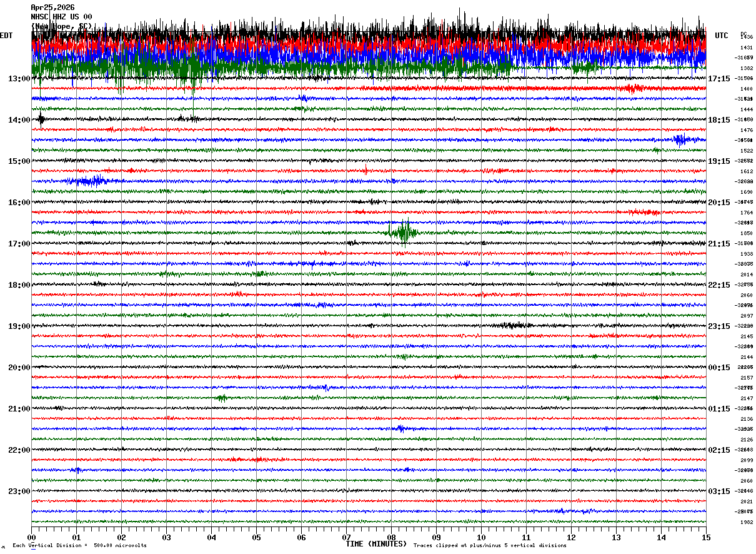Click the "TIME (MINUTES)" axis title

pyautogui.click(x=376, y=544)
